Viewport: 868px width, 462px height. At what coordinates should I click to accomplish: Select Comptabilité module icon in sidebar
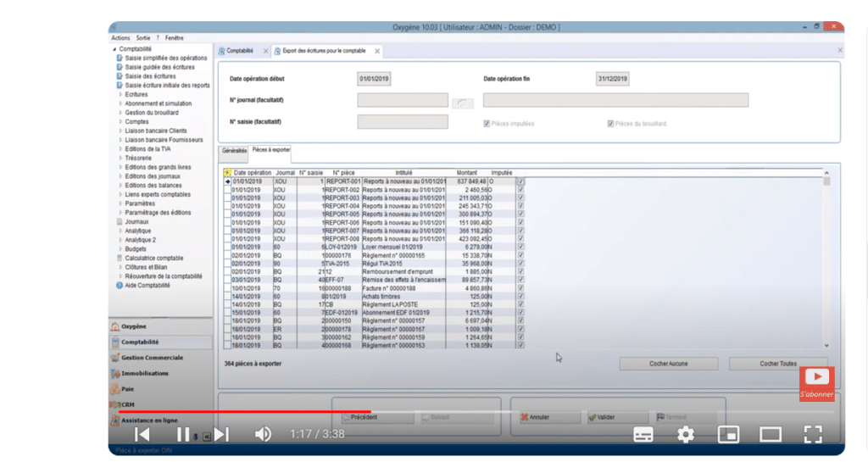pos(115,342)
